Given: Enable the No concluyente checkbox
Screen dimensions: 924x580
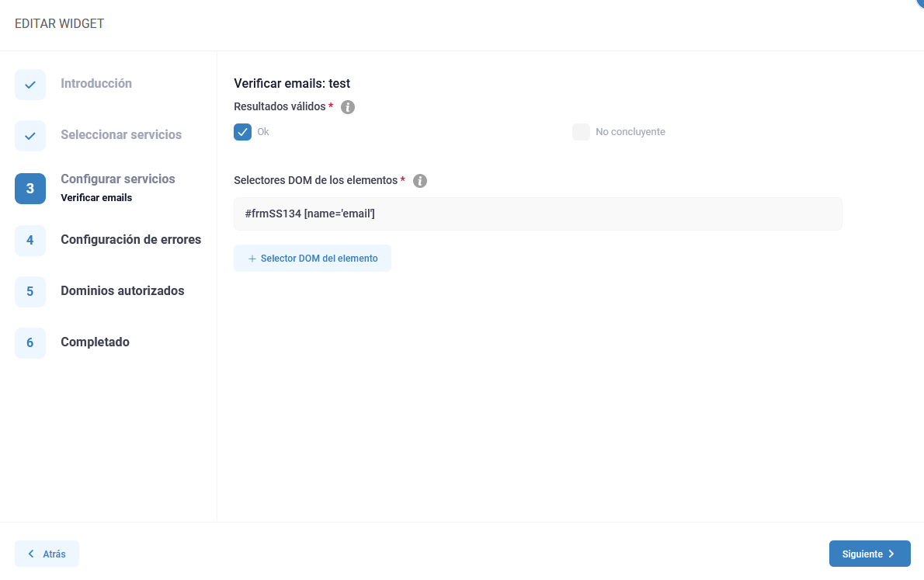Looking at the screenshot, I should tap(581, 132).
